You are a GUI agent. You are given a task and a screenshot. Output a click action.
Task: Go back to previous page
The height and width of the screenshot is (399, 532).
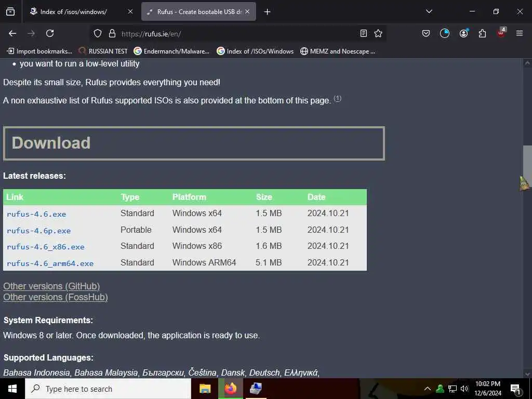12,33
